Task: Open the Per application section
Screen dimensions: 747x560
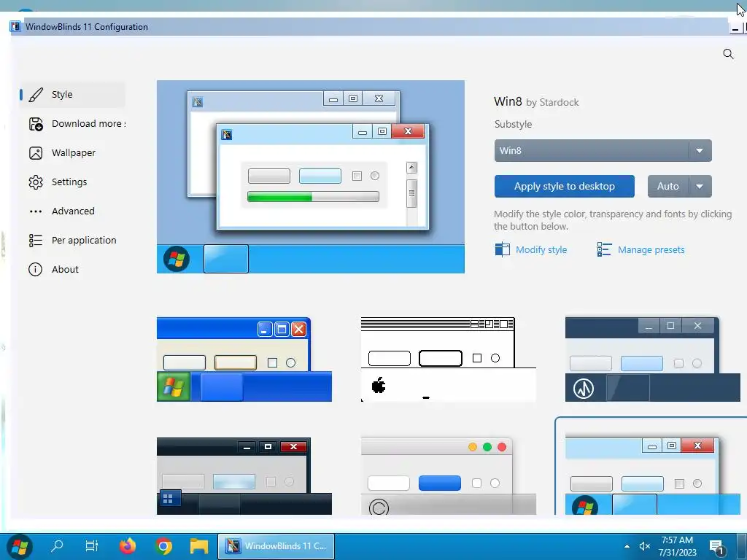Action: click(x=84, y=241)
